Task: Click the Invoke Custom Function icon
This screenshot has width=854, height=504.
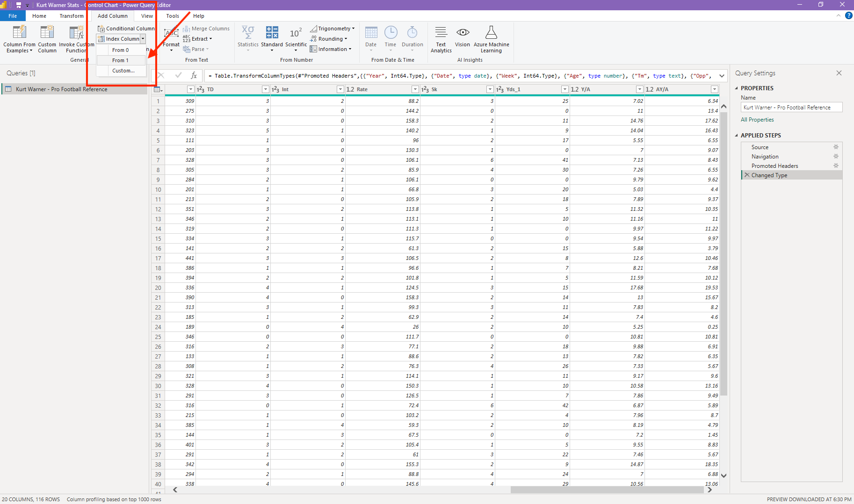Action: click(x=76, y=32)
